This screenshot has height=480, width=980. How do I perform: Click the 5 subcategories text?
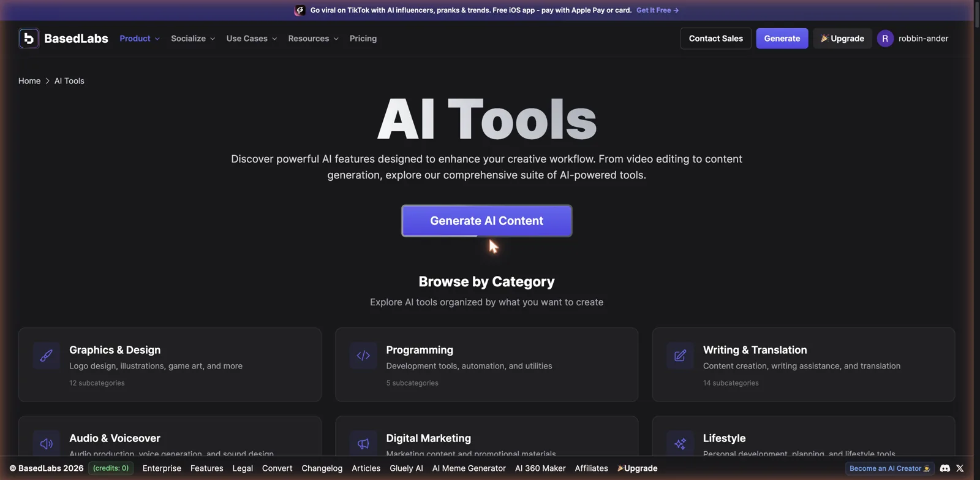coord(412,383)
